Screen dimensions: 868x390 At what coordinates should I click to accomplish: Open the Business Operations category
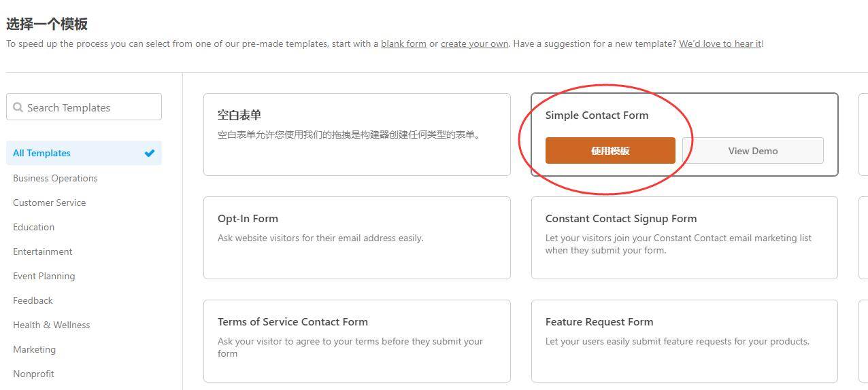[x=55, y=178]
